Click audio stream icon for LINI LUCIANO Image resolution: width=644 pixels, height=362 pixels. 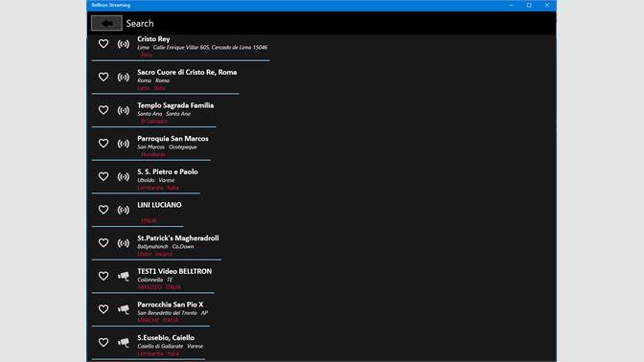pyautogui.click(x=124, y=210)
